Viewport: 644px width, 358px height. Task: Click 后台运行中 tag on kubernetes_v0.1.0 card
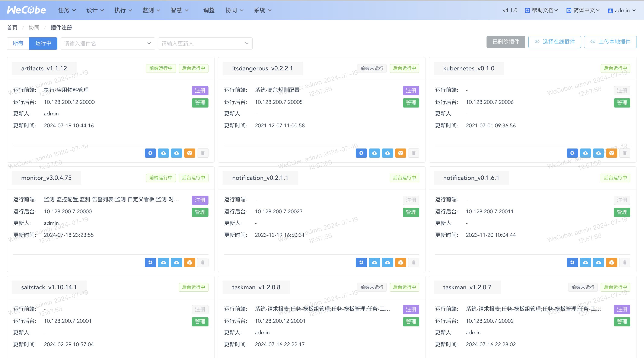pos(615,68)
